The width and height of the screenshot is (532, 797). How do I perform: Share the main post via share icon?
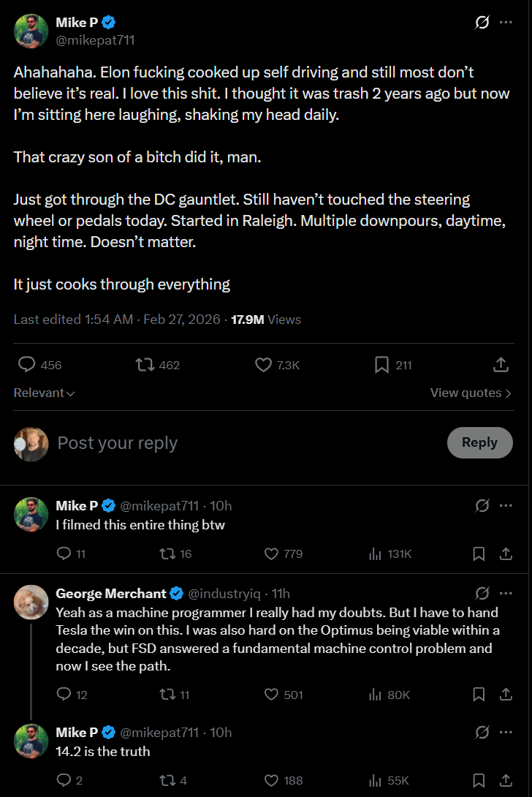(501, 365)
